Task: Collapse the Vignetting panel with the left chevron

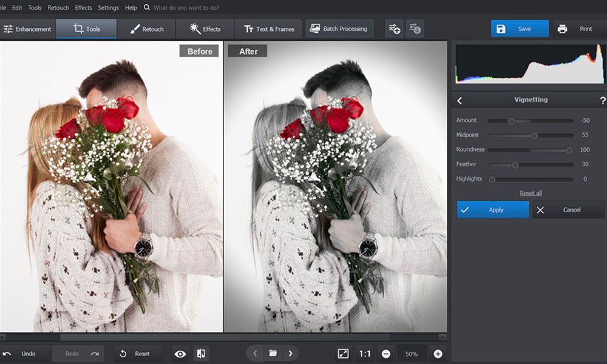Action: [x=459, y=99]
